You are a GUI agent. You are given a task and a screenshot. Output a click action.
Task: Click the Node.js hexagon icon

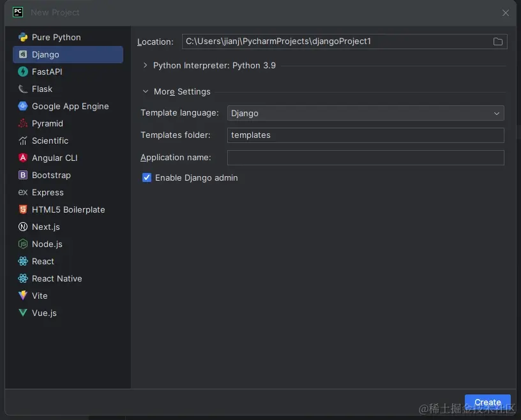click(23, 244)
